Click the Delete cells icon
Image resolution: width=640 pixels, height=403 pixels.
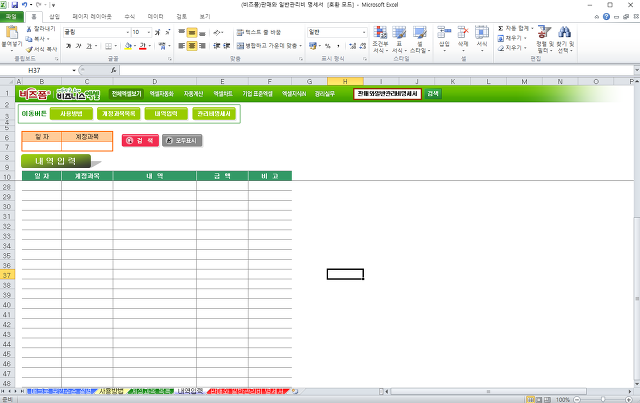coord(463,32)
